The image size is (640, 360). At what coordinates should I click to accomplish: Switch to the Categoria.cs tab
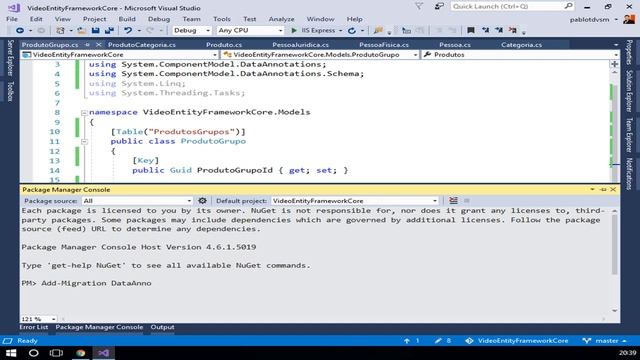click(521, 45)
